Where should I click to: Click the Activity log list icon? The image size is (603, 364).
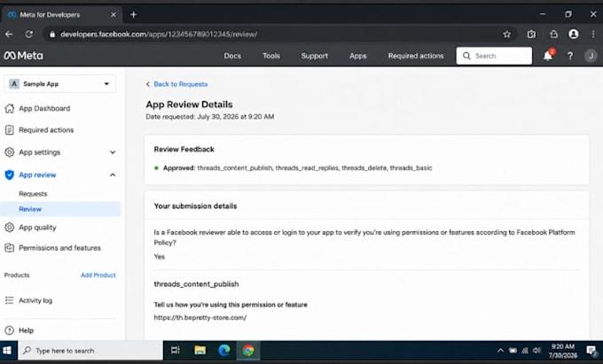coord(9,300)
